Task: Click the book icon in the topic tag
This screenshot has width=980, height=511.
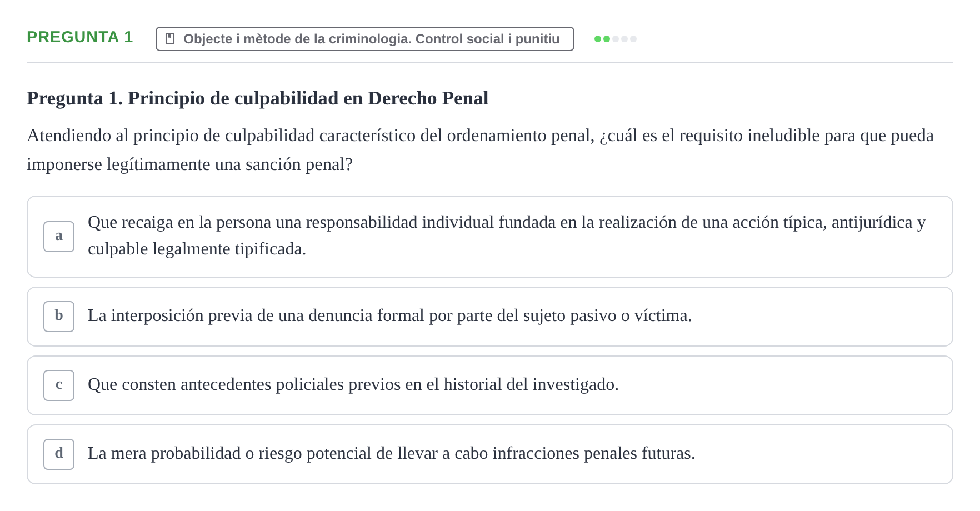Action: (170, 39)
